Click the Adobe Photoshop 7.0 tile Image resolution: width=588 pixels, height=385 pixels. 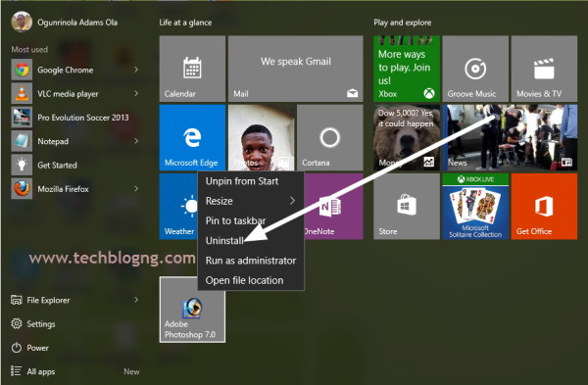[192, 310]
